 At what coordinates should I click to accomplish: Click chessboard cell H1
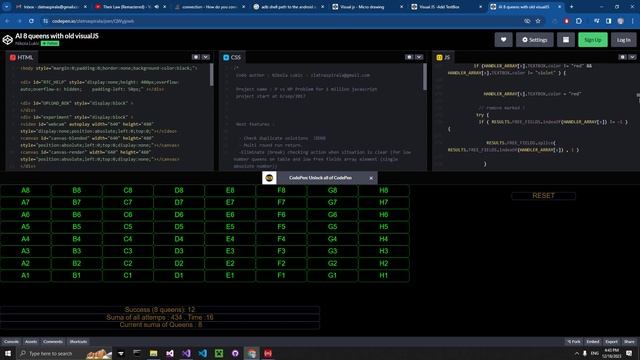click(384, 276)
